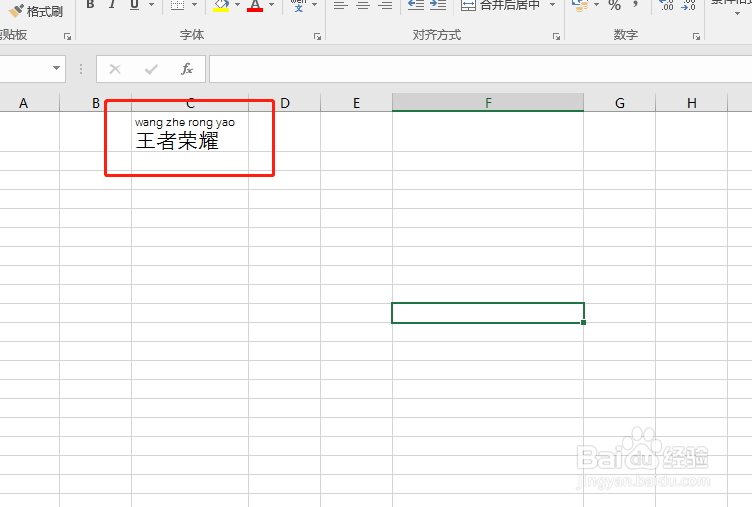Screen dimensions: 752x507
Task: Select the highlighted column F header
Action: tap(488, 103)
